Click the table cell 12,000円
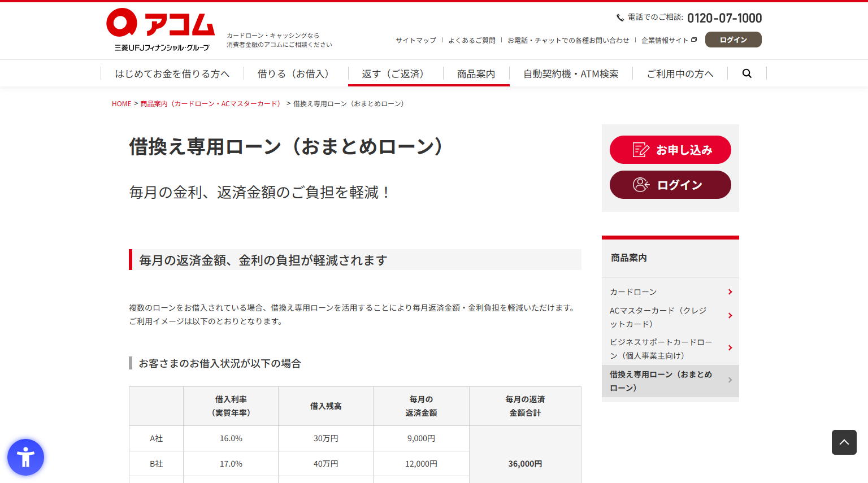868x483 pixels. click(x=422, y=464)
